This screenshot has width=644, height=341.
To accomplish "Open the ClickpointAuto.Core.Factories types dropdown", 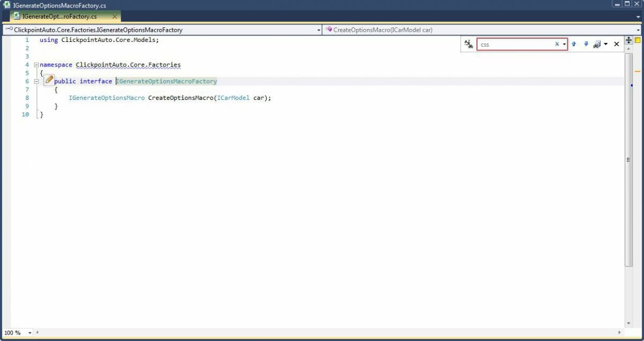I will click(x=319, y=30).
